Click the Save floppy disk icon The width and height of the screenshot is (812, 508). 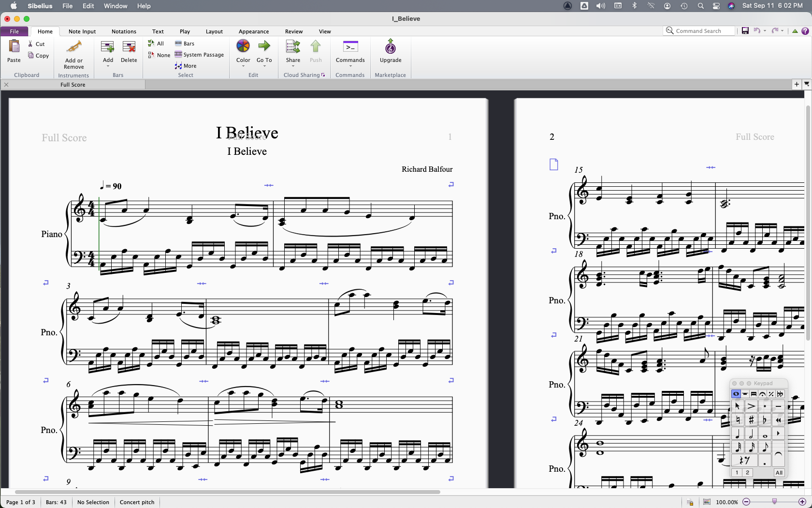click(x=745, y=31)
